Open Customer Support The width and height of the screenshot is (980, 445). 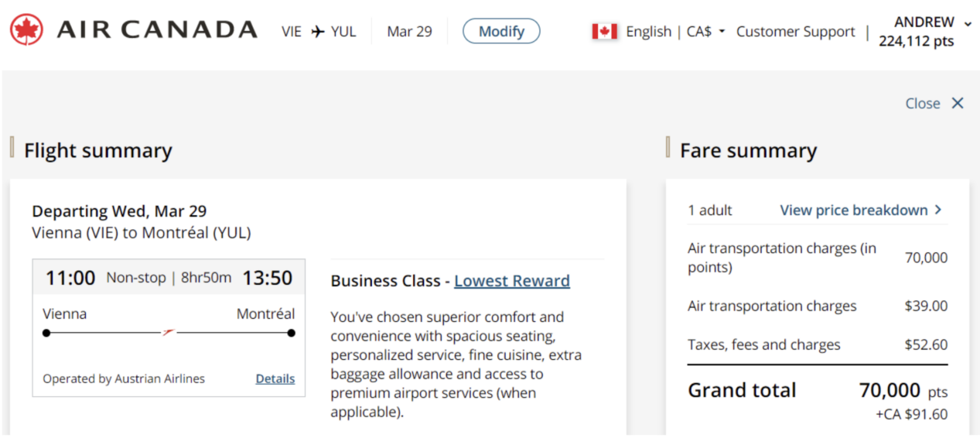(x=795, y=32)
